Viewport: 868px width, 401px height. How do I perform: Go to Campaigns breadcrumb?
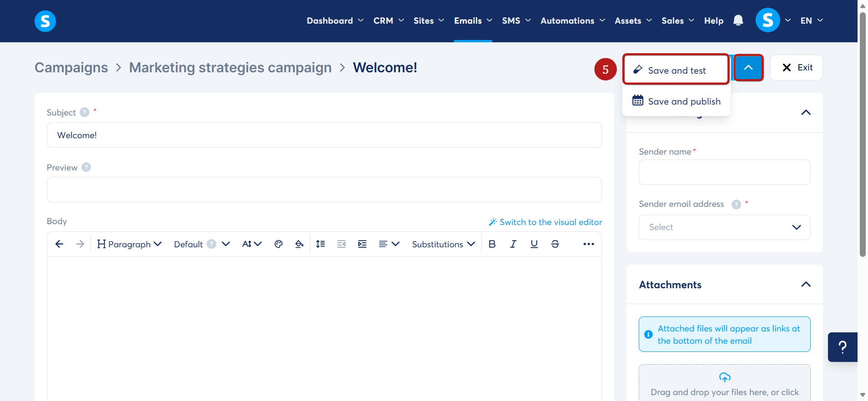71,68
